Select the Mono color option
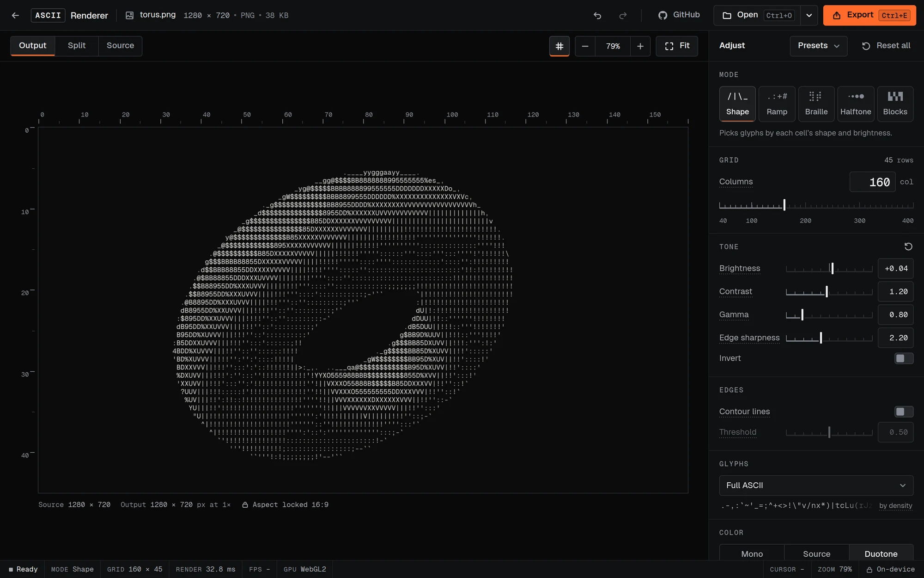Screen dimensions: 924x578 752,553
